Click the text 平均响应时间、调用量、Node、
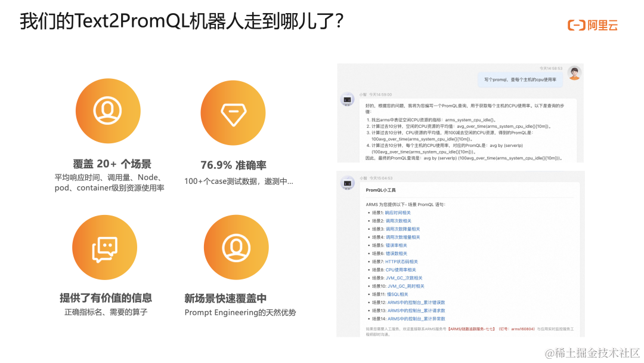This screenshot has width=644, height=363. point(109,177)
